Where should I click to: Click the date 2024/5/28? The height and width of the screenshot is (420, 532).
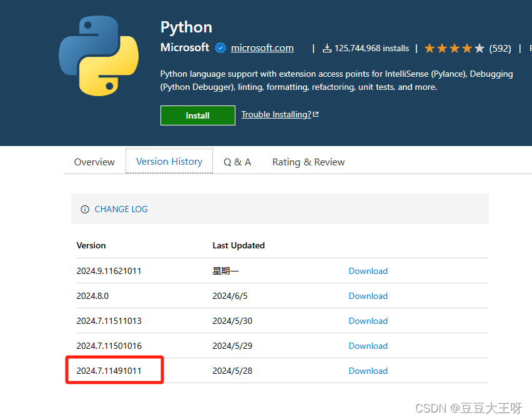point(232,371)
